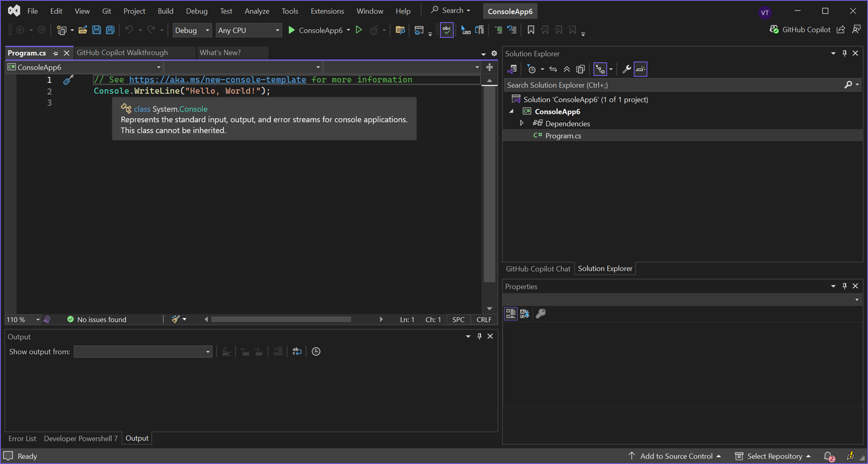Expand the Dependencies node under ConsoleApp6
Viewport: 868px width, 464px height.
[522, 123]
